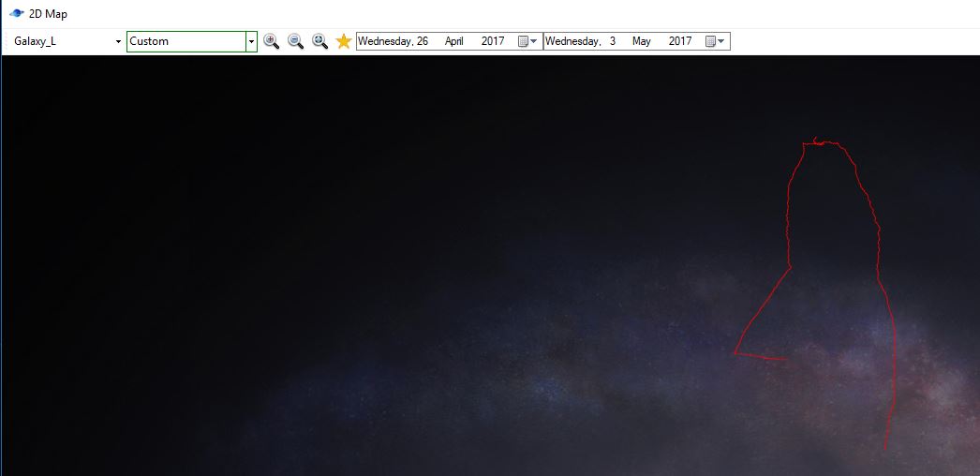Open the start date calendar picker

tap(528, 41)
